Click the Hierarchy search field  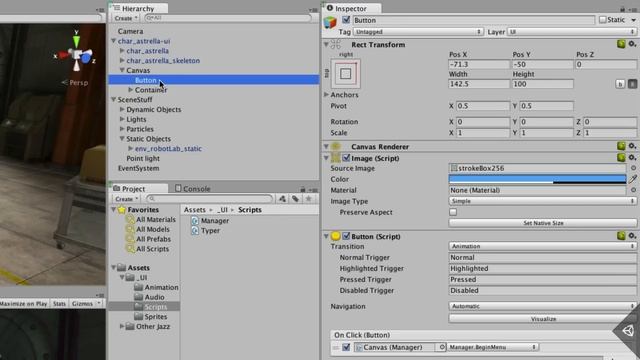tap(228, 18)
